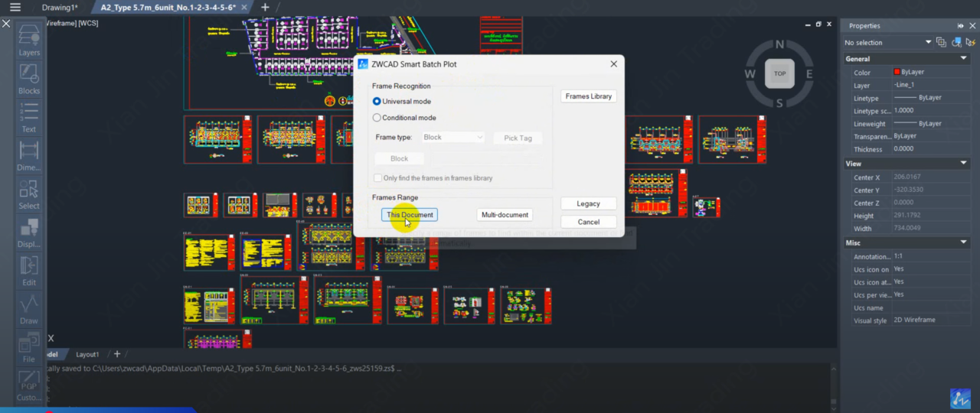
Task: Click the E compass direction on view cube
Action: coord(809,74)
